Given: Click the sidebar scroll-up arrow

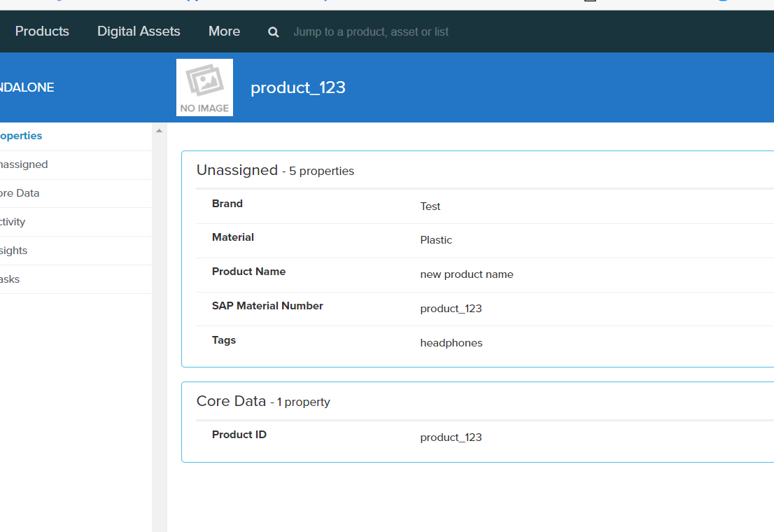Looking at the screenshot, I should 159,131.
